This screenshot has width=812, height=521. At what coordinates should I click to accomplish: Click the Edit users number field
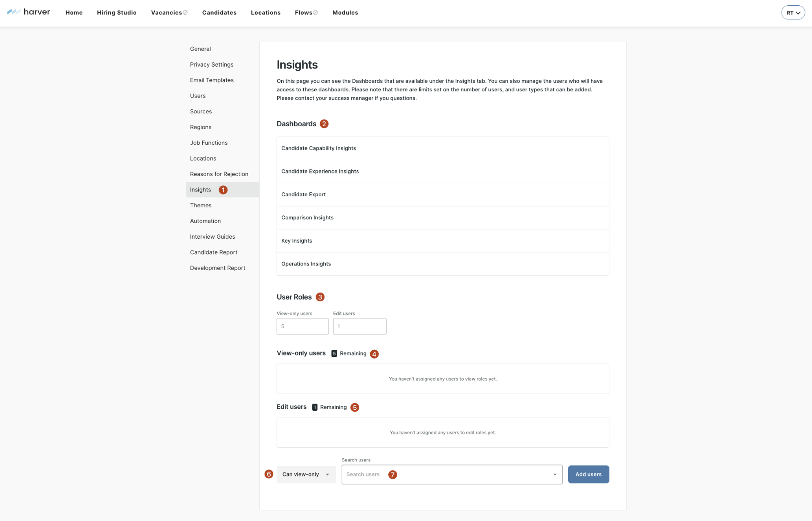click(x=359, y=326)
